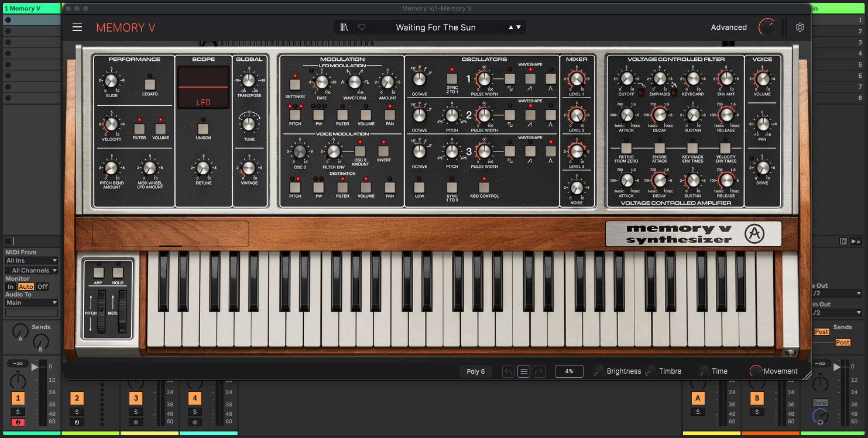Screen dimensions: 868x438
Task: Set Monitor to In
Action: click(x=11, y=287)
